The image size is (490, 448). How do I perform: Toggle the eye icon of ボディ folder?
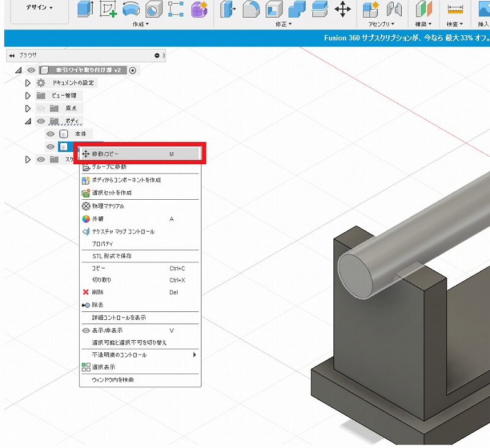(x=41, y=121)
